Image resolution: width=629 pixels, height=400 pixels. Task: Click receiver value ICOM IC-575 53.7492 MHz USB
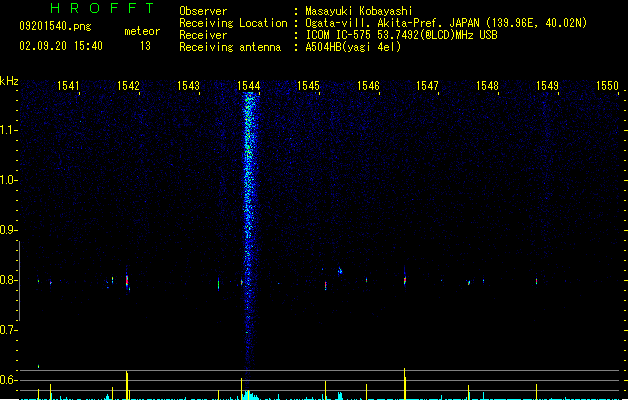(x=401, y=35)
